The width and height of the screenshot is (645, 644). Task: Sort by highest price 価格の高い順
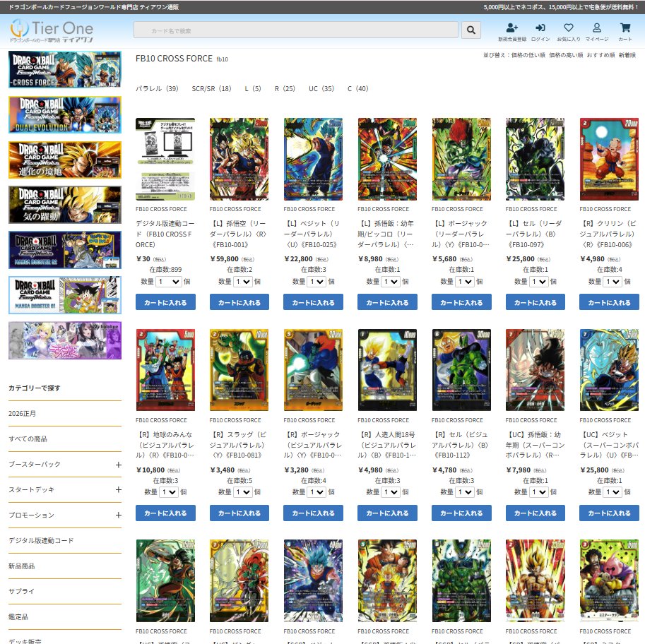(x=566, y=55)
